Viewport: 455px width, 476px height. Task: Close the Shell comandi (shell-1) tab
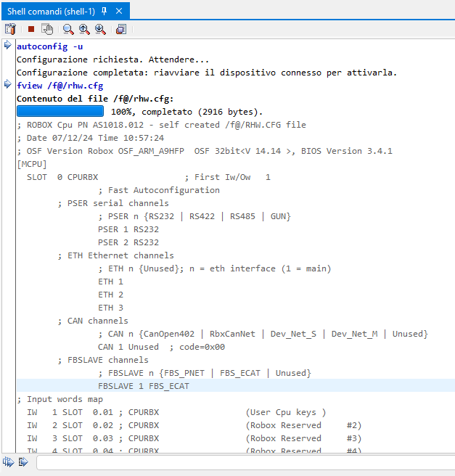coord(119,11)
